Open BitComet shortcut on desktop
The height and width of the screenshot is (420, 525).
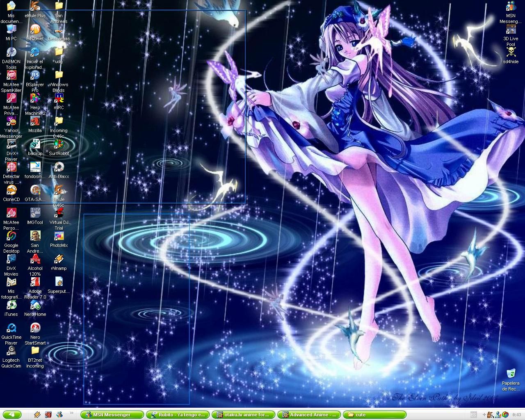coord(35,32)
